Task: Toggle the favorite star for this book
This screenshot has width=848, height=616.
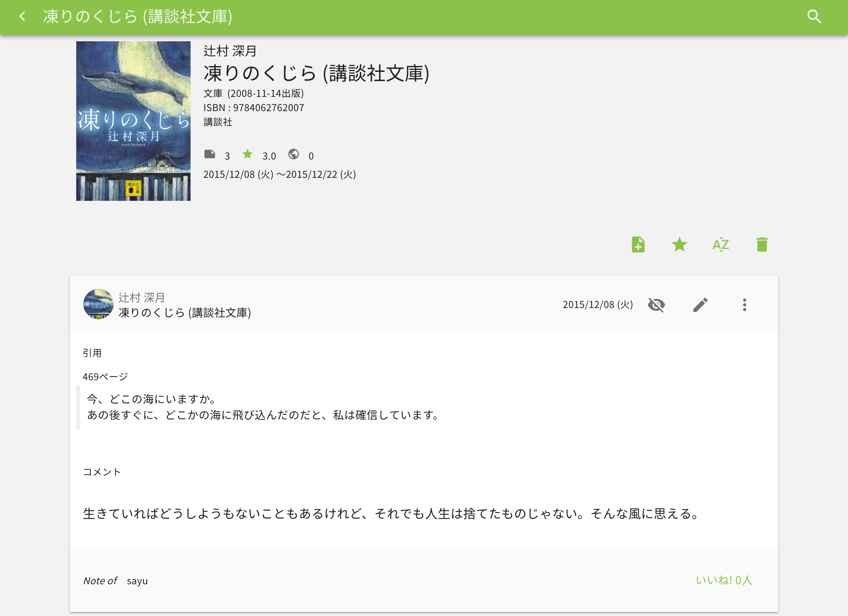Action: click(679, 245)
